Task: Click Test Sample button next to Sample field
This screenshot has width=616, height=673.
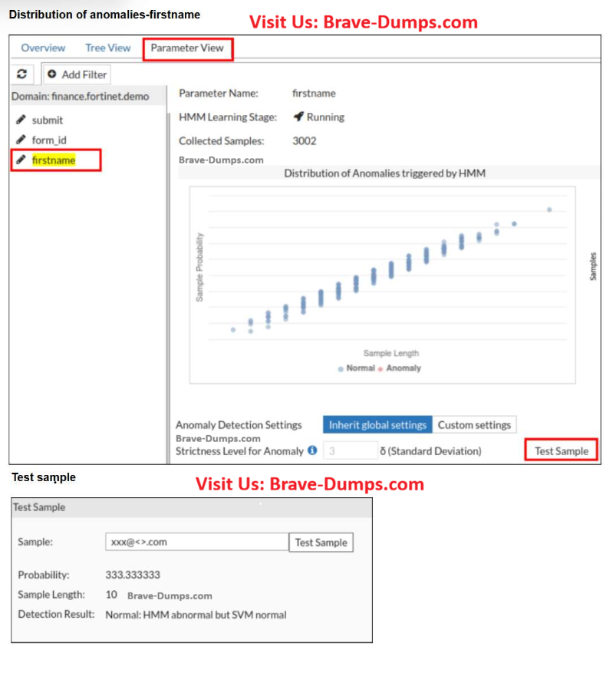Action: [321, 543]
